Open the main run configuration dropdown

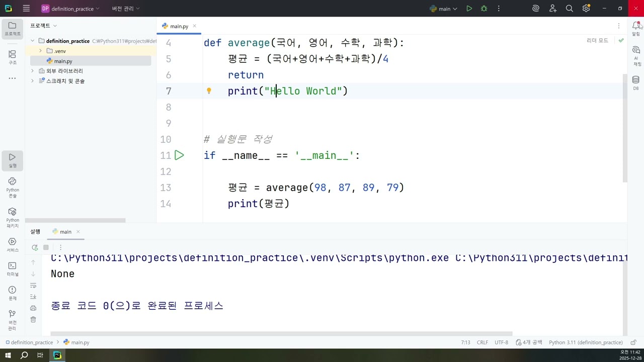click(443, 9)
